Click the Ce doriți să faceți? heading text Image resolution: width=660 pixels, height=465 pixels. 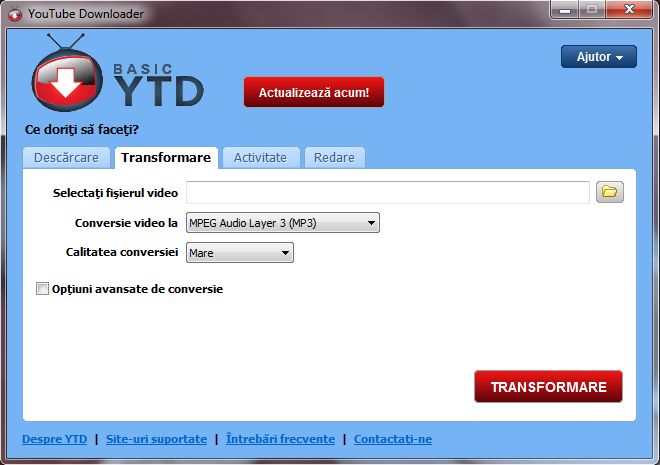pos(82,130)
